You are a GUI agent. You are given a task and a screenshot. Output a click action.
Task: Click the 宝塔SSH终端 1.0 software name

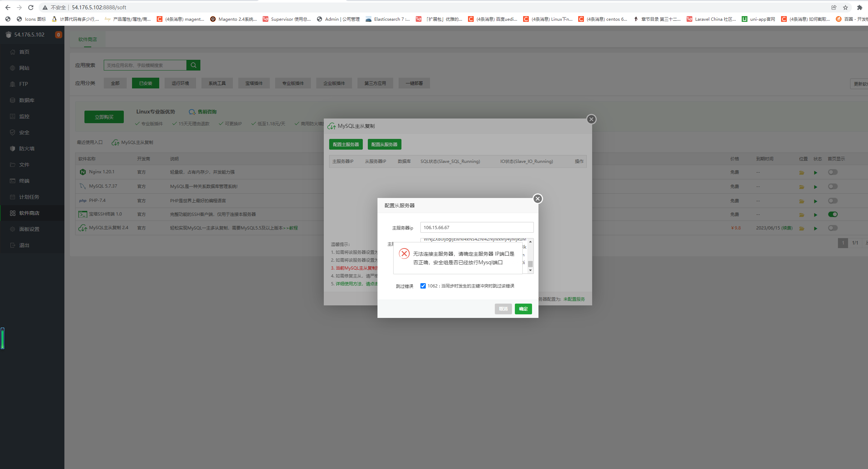click(106, 214)
